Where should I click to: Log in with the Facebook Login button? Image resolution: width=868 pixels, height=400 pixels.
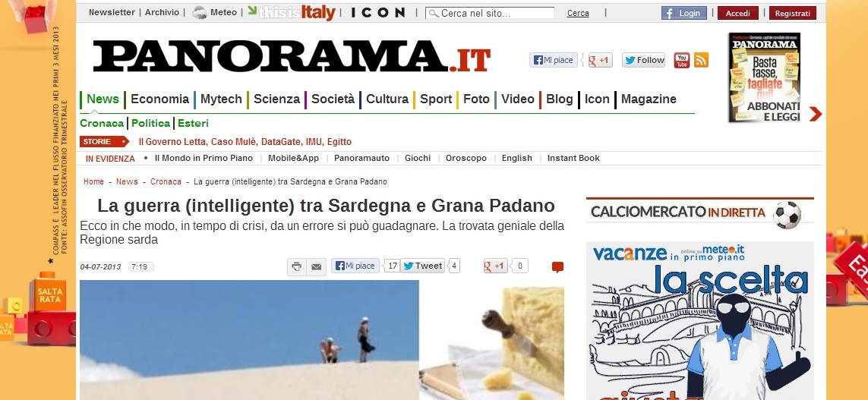click(683, 13)
